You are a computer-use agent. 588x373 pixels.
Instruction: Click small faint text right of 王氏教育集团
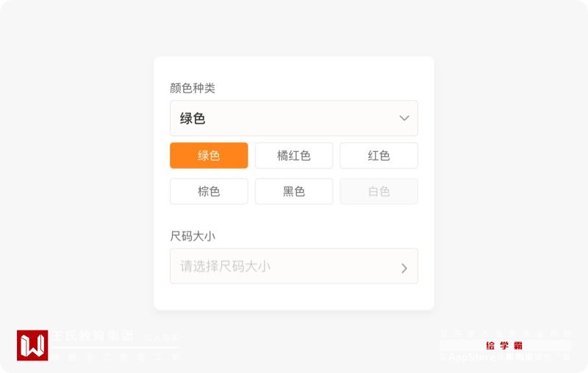click(x=161, y=338)
